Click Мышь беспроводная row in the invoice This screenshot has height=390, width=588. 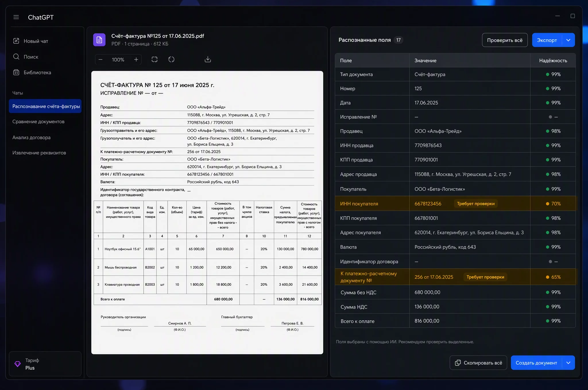(x=121, y=267)
